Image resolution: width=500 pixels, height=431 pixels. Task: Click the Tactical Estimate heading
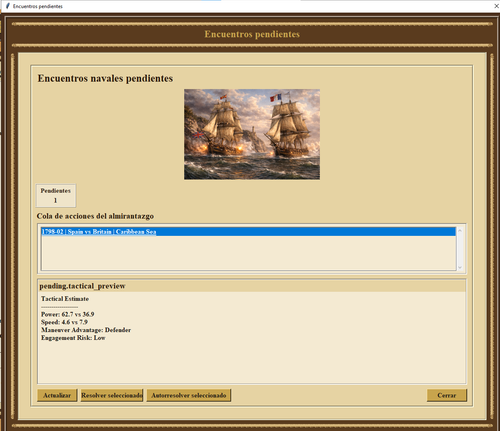pyautogui.click(x=65, y=299)
